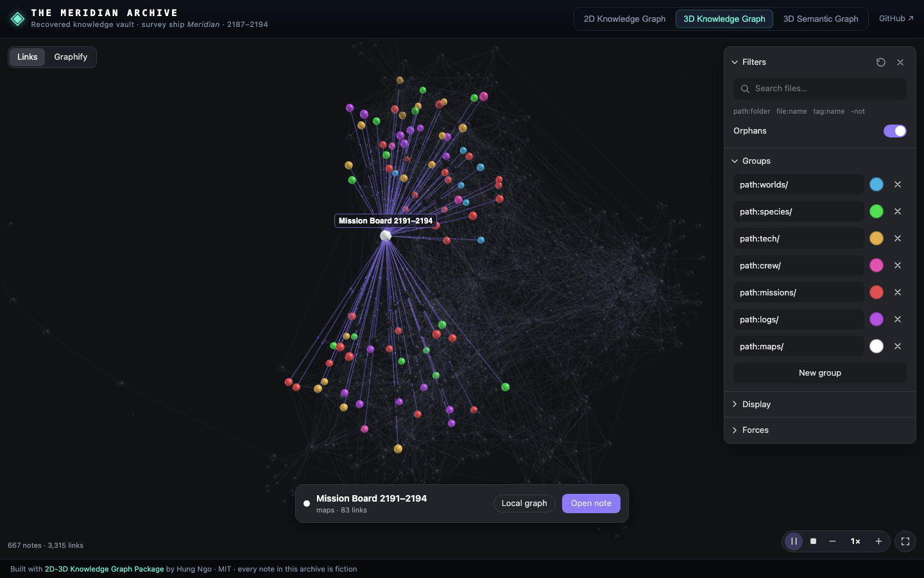Change the path:worlds/ blue color swatch
This screenshot has width=924, height=578.
877,184
